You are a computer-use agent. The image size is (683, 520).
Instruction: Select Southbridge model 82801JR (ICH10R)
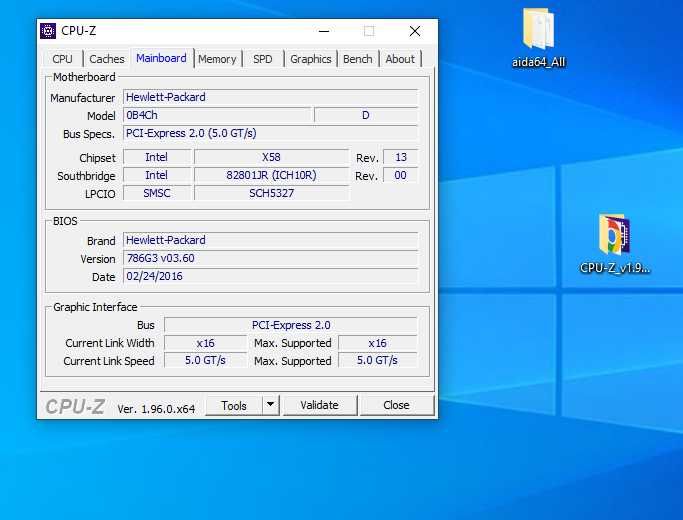[271, 175]
